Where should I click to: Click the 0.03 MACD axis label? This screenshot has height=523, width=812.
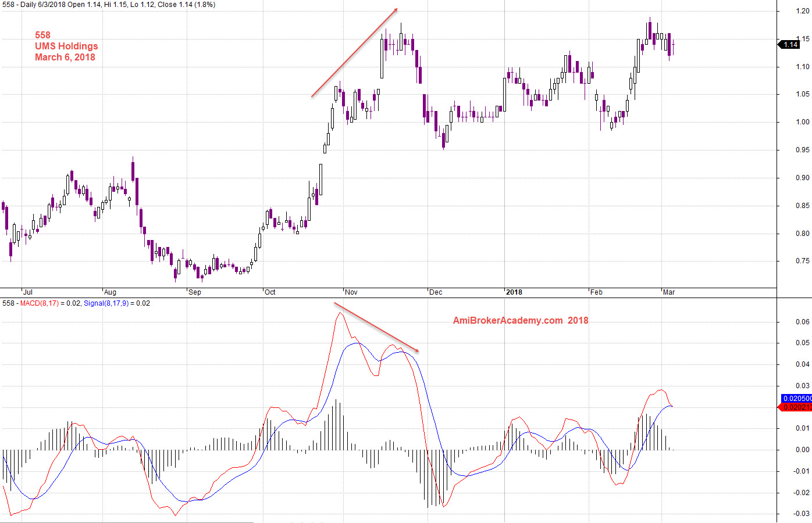pos(803,386)
